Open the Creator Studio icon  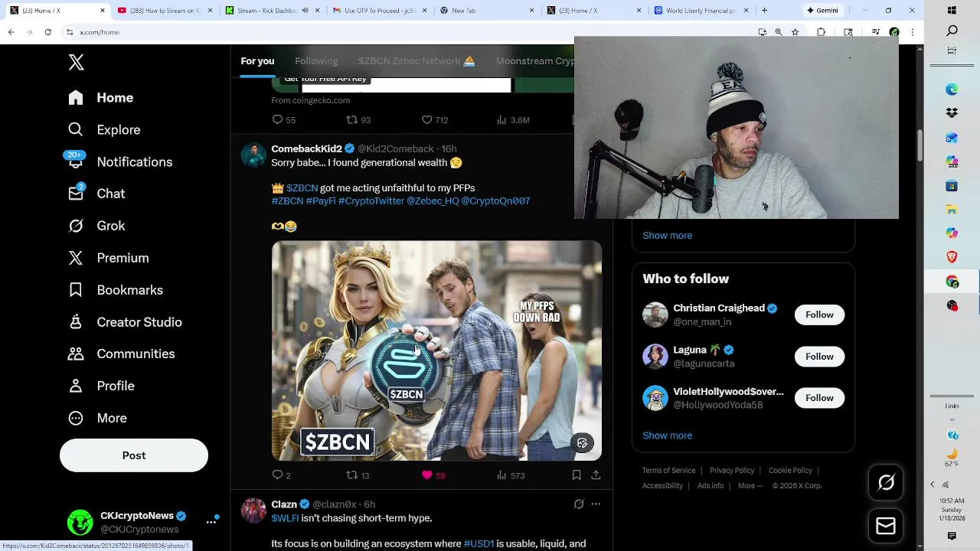(x=75, y=322)
